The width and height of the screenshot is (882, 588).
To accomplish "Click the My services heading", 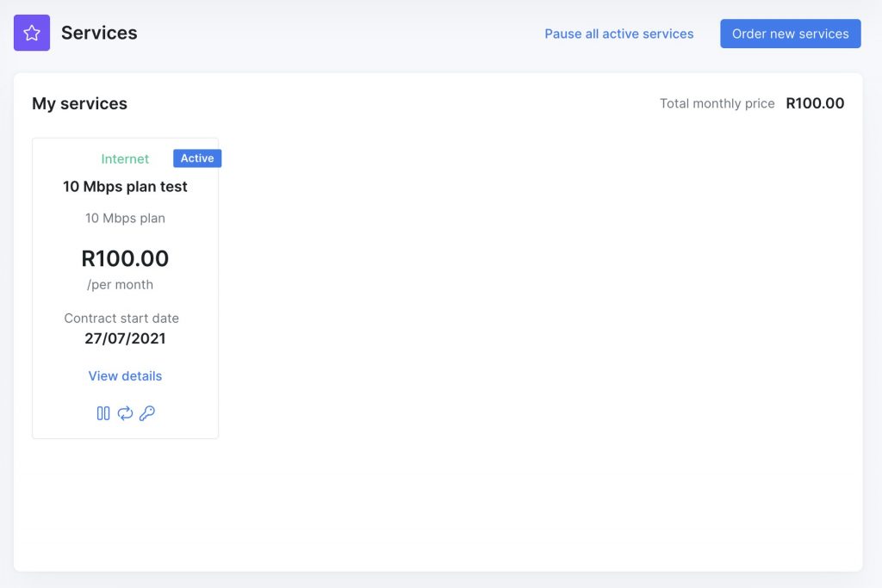I will pyautogui.click(x=79, y=103).
